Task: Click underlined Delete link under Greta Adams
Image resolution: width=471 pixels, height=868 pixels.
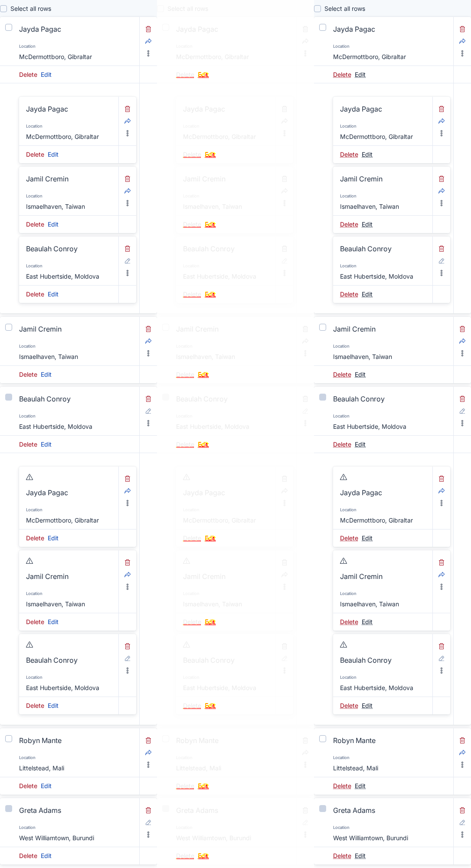Action: pos(342,856)
